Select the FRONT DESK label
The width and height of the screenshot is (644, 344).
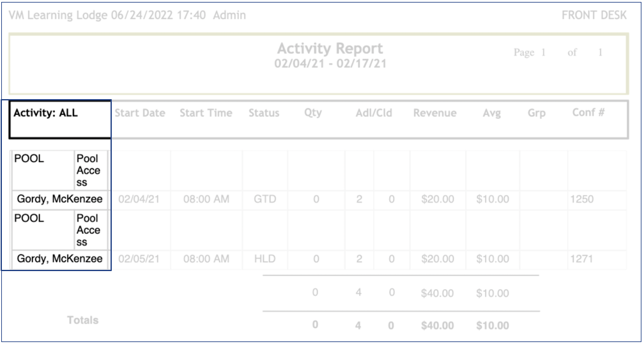coord(594,15)
